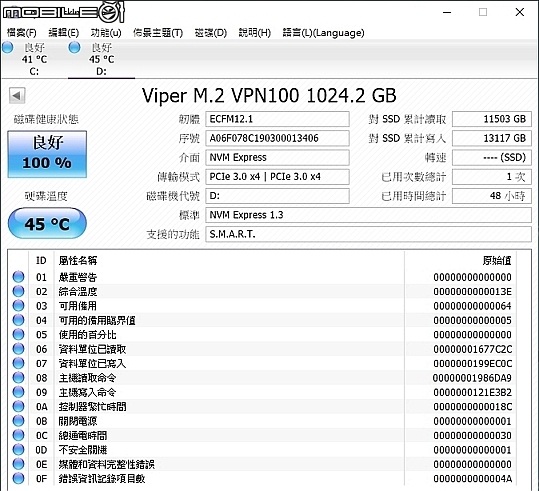The width and height of the screenshot is (539, 491).
Task: Select the C: drive 41 °C tab
Action: point(34,59)
